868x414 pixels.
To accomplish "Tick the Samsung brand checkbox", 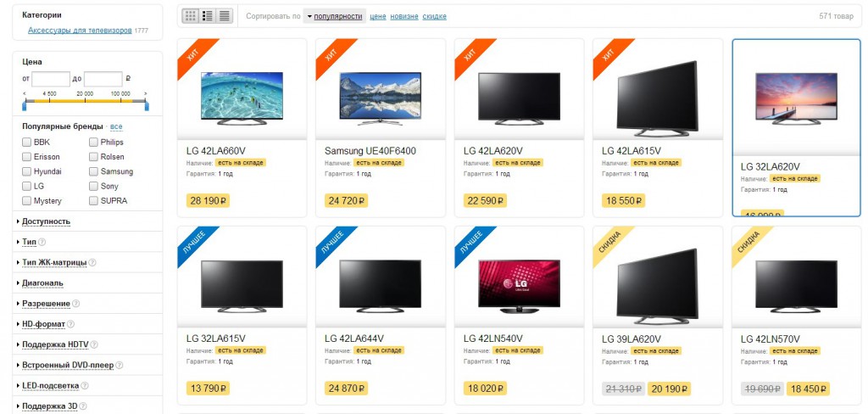I will [x=93, y=172].
